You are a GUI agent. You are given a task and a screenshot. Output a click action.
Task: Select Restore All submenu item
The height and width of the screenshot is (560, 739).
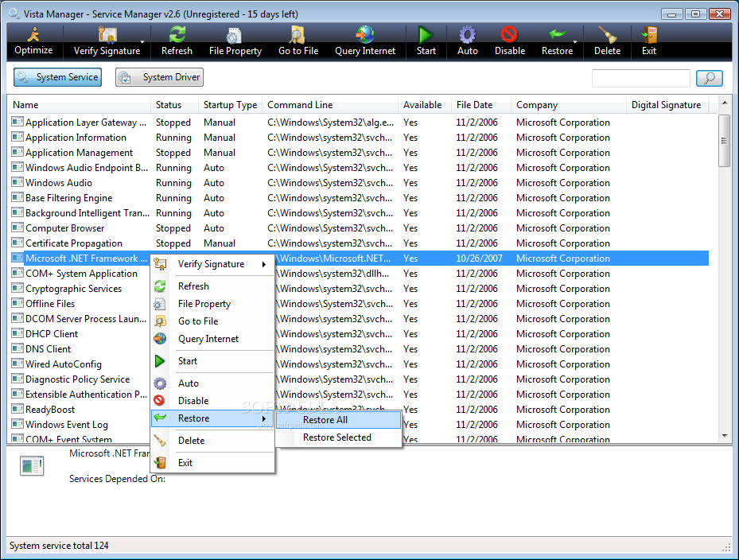tap(338, 420)
